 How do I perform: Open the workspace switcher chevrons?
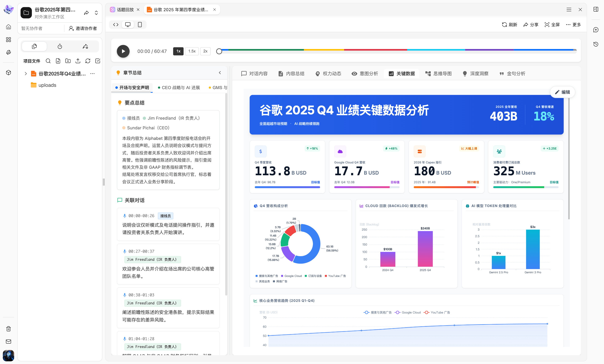point(96,13)
